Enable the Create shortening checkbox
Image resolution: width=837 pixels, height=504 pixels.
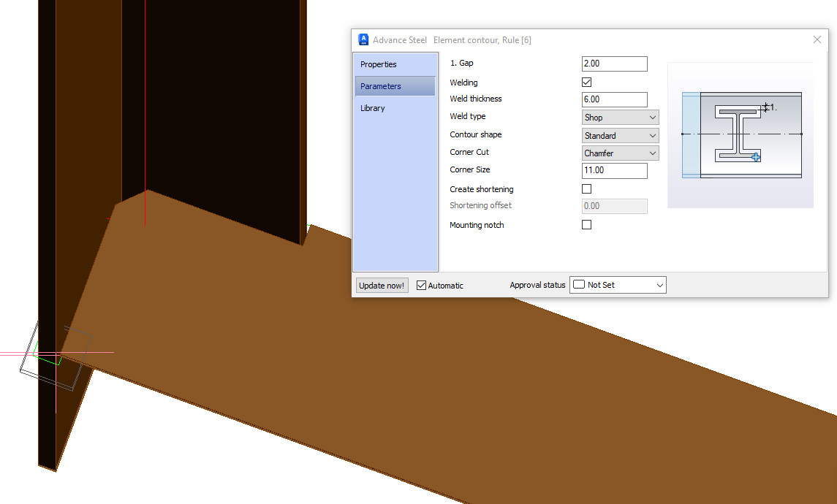pos(587,188)
